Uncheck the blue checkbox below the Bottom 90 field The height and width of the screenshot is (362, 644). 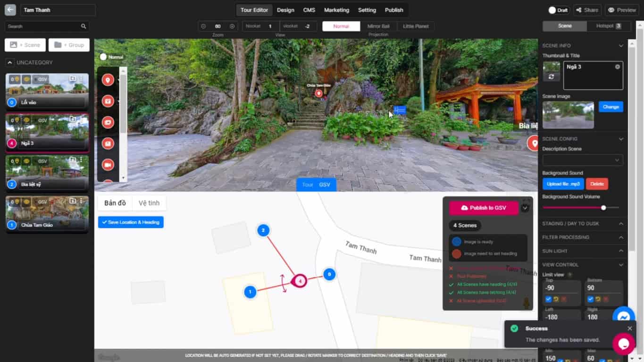tap(590, 299)
